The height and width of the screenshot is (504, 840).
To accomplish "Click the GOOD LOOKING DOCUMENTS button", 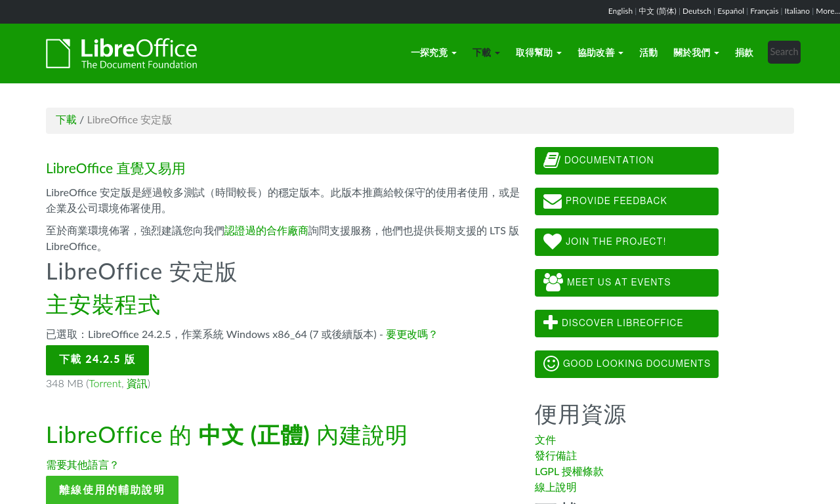I will tap(627, 364).
